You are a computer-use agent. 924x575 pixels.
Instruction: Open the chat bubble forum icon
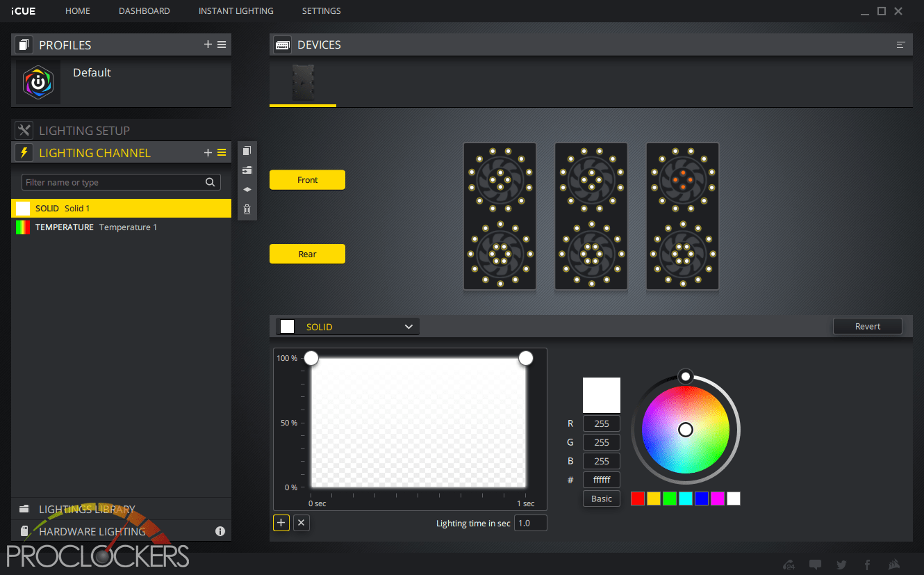tap(816, 565)
